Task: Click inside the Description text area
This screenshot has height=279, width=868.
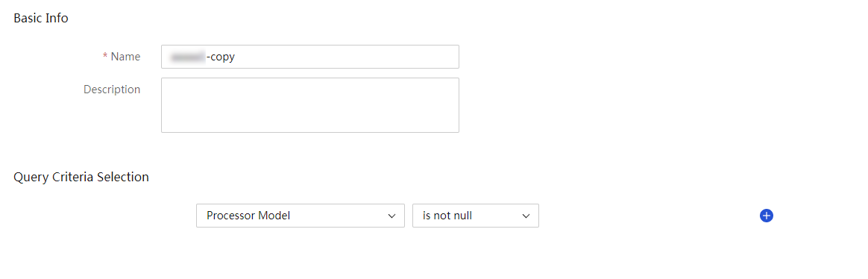Action: (310, 105)
